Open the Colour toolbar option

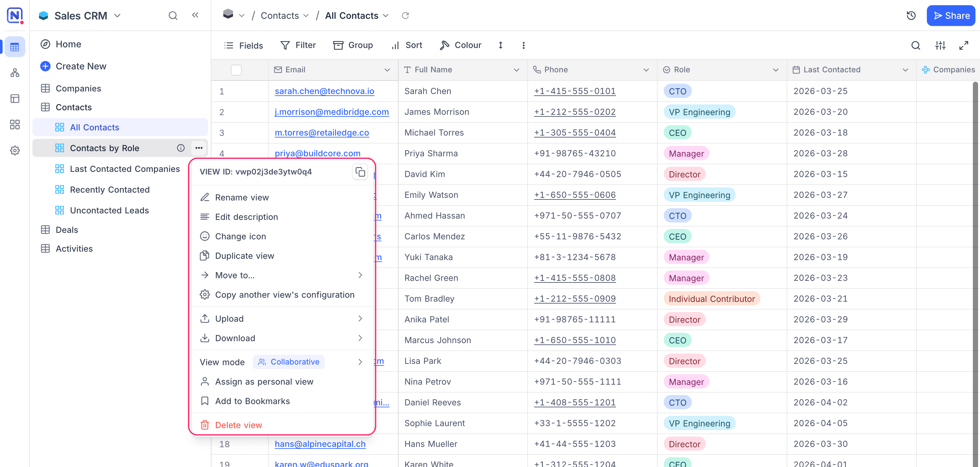point(460,45)
